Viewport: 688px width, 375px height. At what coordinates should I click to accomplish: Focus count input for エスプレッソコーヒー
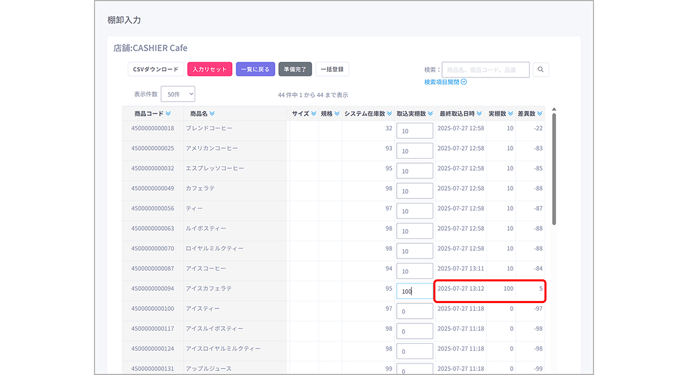(x=415, y=171)
